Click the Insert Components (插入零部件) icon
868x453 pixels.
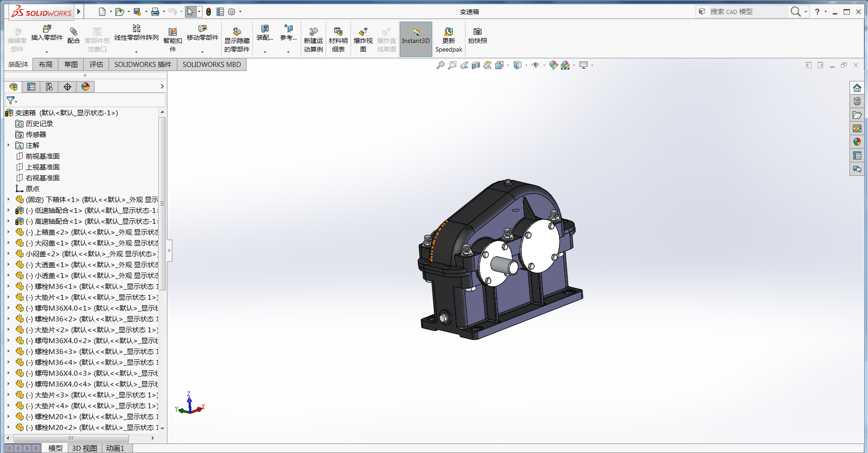pyautogui.click(x=47, y=29)
